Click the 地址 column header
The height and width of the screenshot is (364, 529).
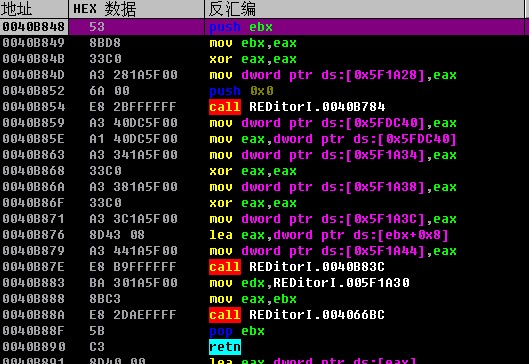[34, 9]
